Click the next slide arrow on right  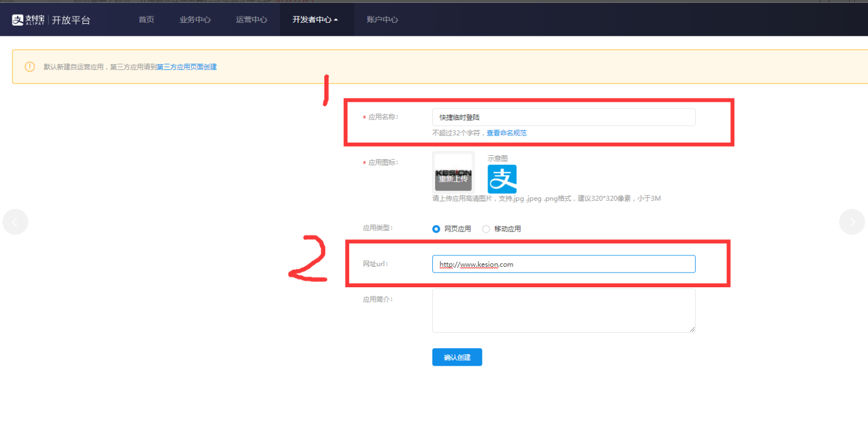pos(852,222)
